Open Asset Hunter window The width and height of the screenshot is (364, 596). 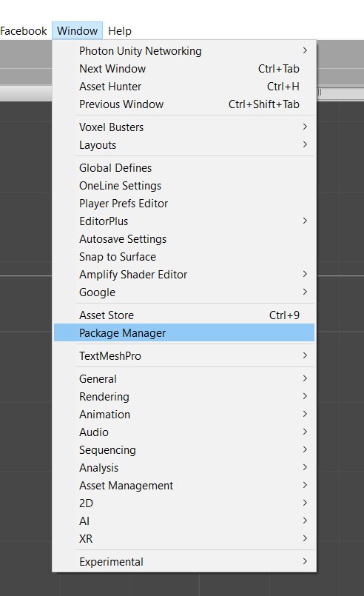[184, 87]
